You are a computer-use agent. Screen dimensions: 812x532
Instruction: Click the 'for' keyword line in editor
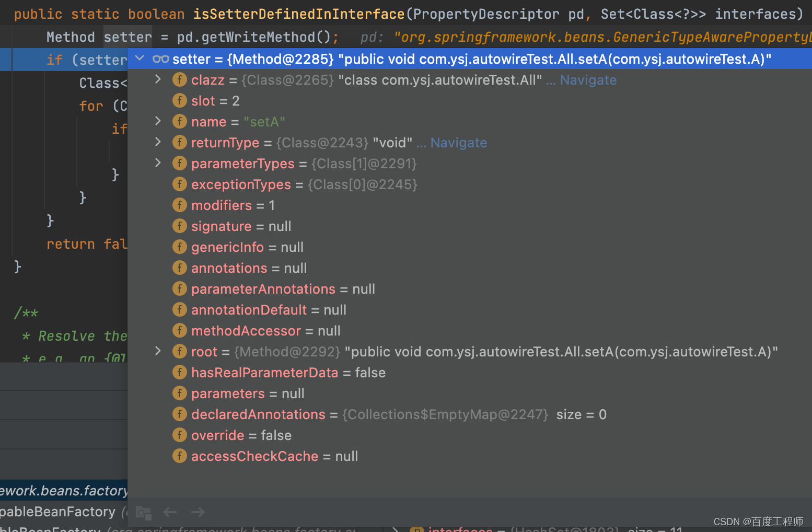coord(91,106)
